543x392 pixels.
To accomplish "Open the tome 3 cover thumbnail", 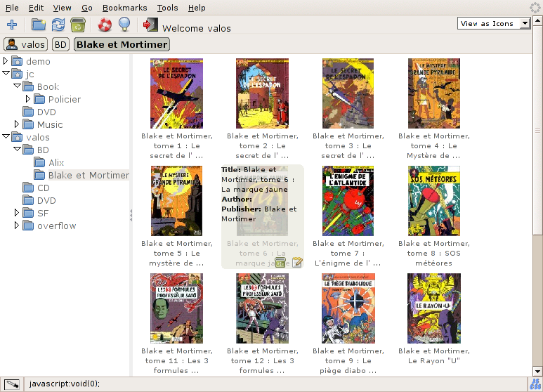I will (x=348, y=93).
